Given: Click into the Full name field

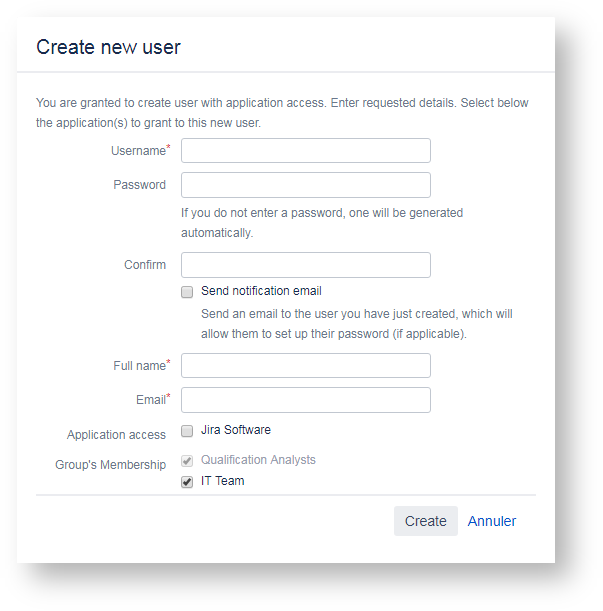Looking at the screenshot, I should pyautogui.click(x=305, y=366).
